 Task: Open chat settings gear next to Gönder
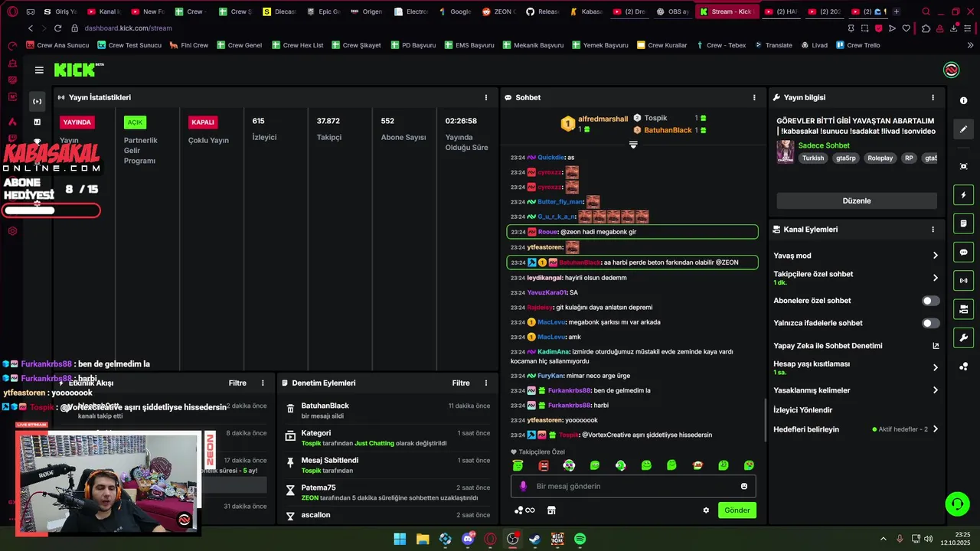(706, 510)
